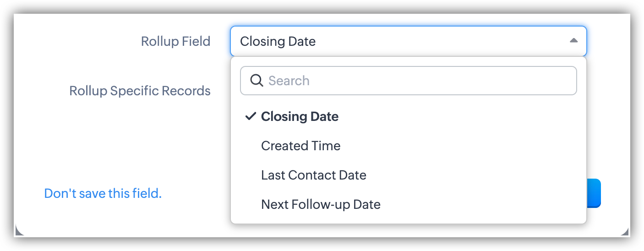Select the Next Follow-up Date option
Image resolution: width=644 pixels, height=251 pixels.
coord(321,204)
